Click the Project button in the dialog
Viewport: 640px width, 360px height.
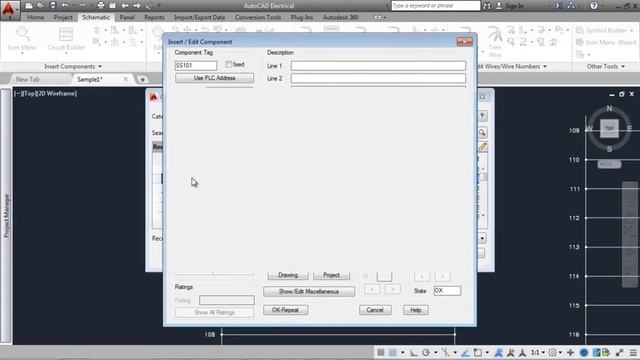pyautogui.click(x=331, y=275)
